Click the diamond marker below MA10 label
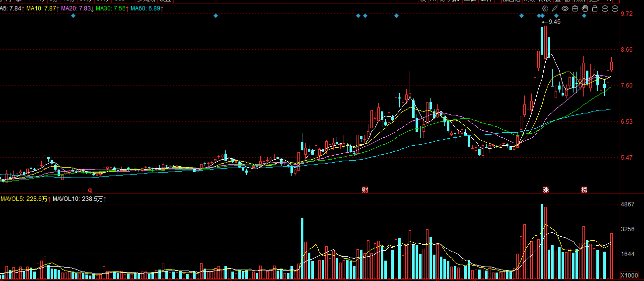The width and height of the screenshot is (644, 281). [x=73, y=16]
